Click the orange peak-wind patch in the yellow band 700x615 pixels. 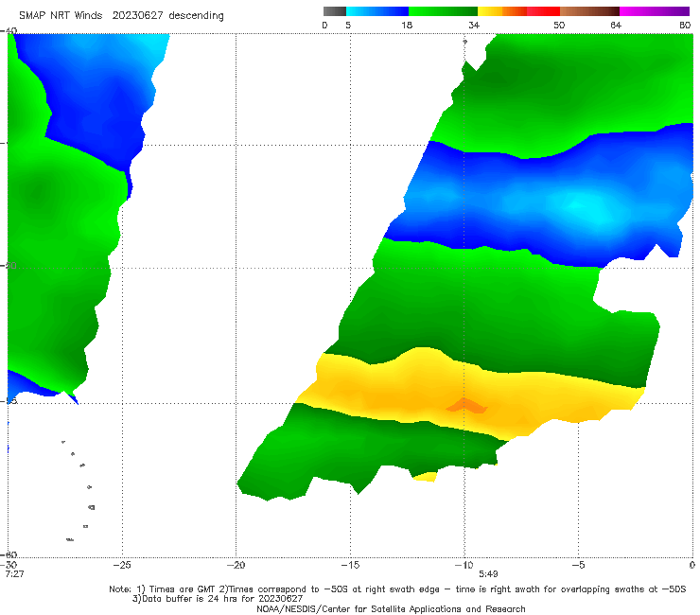click(466, 406)
